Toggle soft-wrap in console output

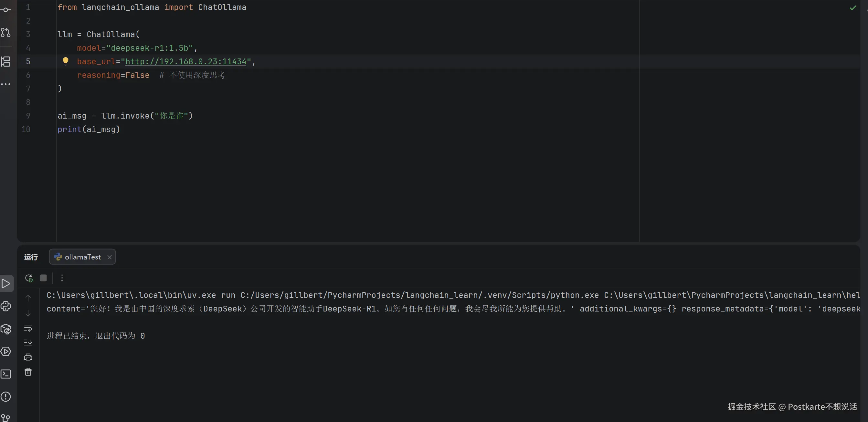pos(28,328)
